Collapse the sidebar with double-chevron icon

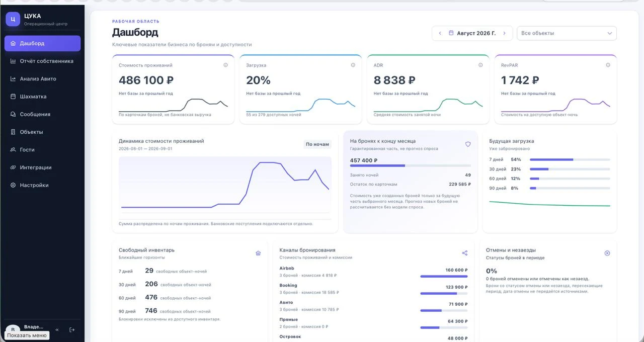pos(57,330)
